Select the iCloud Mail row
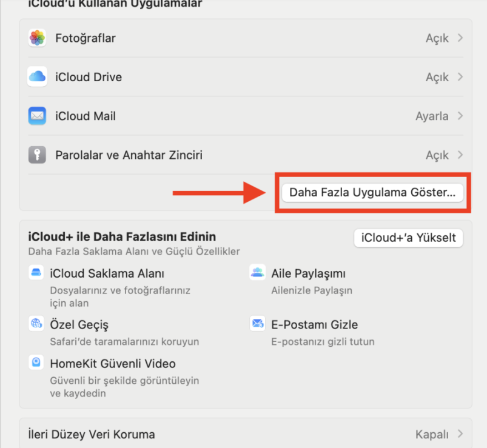Image resolution: width=487 pixels, height=448 pixels. [243, 116]
